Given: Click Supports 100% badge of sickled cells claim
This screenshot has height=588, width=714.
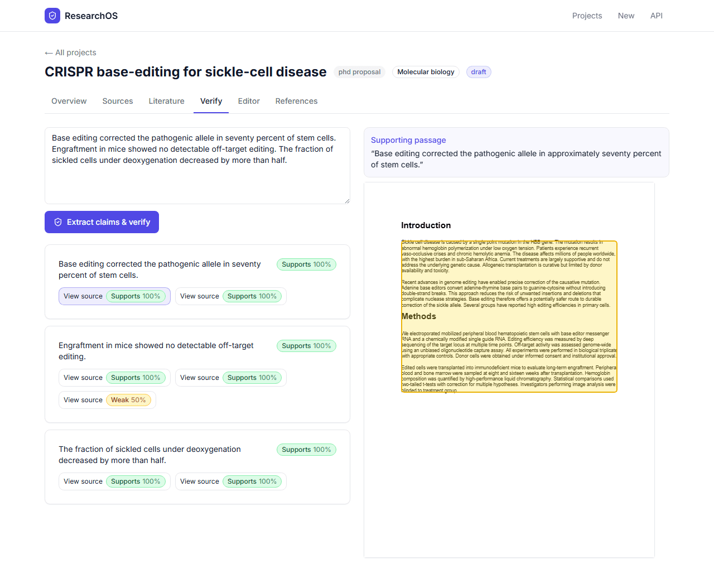Looking at the screenshot, I should tap(306, 450).
